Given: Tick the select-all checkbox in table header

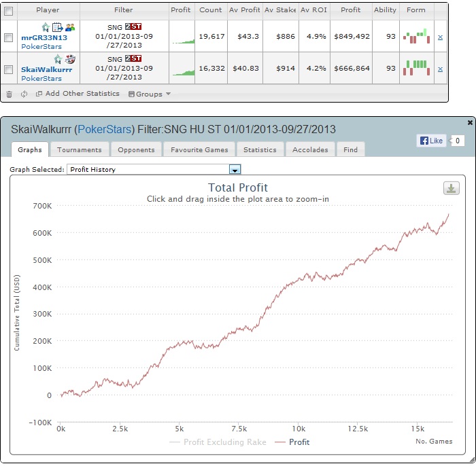Looking at the screenshot, I should coord(8,12).
